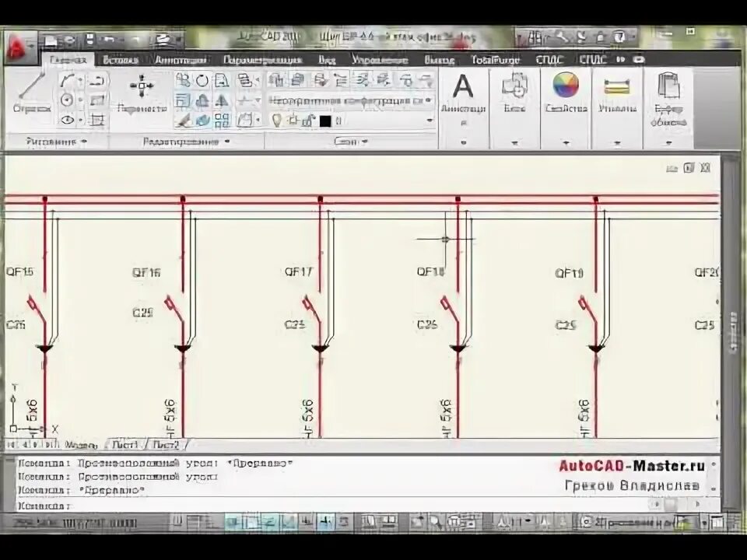
Task: Open the AutoCAD application menu logo
Action: (19, 47)
